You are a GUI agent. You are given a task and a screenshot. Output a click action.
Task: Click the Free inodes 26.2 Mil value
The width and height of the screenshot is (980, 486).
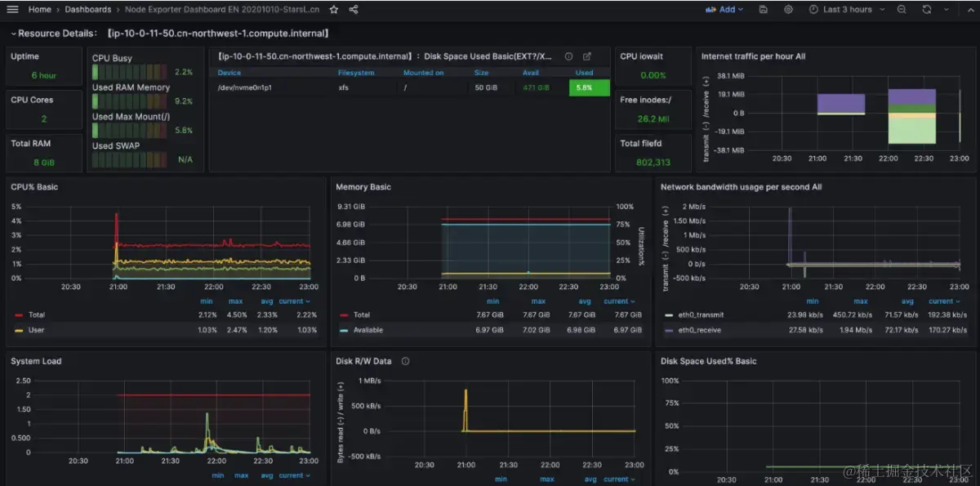[x=653, y=118]
